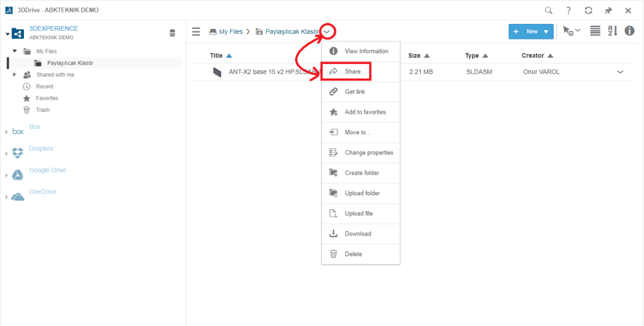Click the pin icon in title bar
The height and width of the screenshot is (326, 644).
point(608,11)
